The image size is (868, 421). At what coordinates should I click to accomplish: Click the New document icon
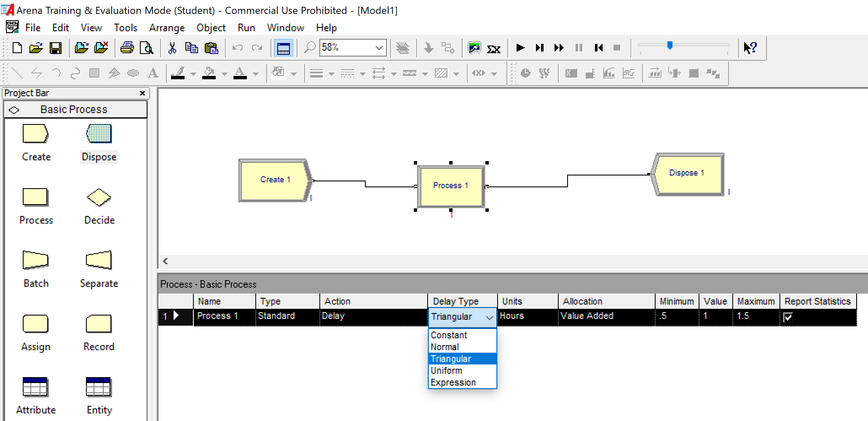(x=17, y=48)
